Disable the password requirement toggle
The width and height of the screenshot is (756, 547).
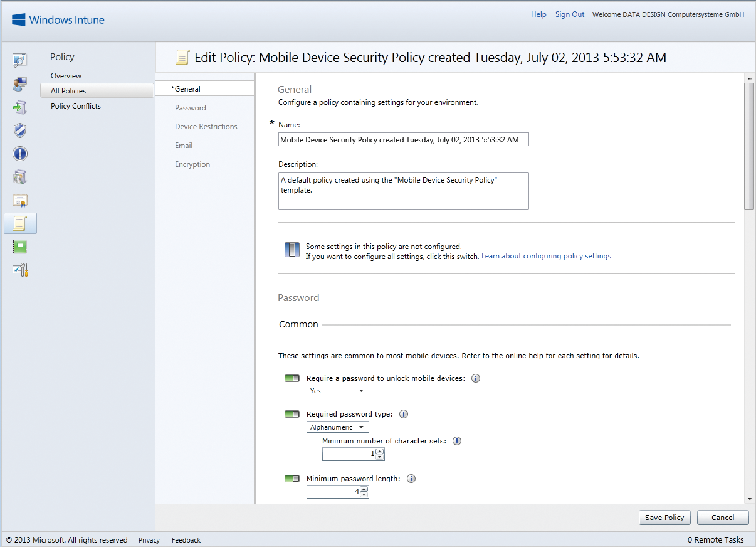point(291,378)
